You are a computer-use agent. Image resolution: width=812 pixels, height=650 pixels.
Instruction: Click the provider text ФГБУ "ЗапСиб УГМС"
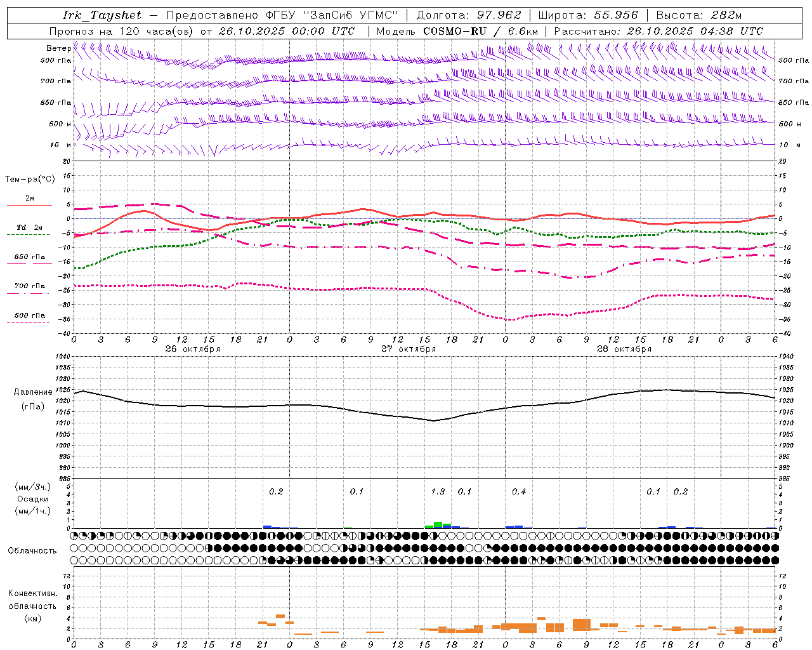(334, 15)
